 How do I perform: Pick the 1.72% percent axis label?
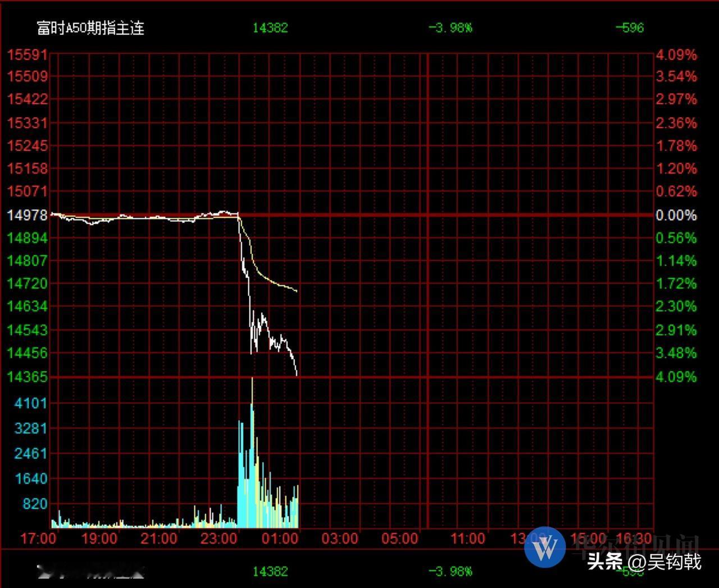(x=676, y=283)
